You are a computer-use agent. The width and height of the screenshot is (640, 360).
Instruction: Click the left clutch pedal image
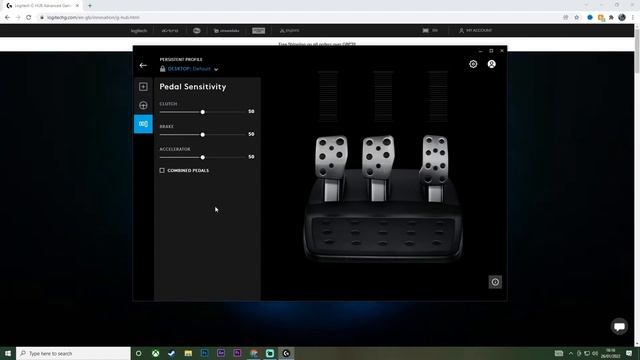(331, 167)
